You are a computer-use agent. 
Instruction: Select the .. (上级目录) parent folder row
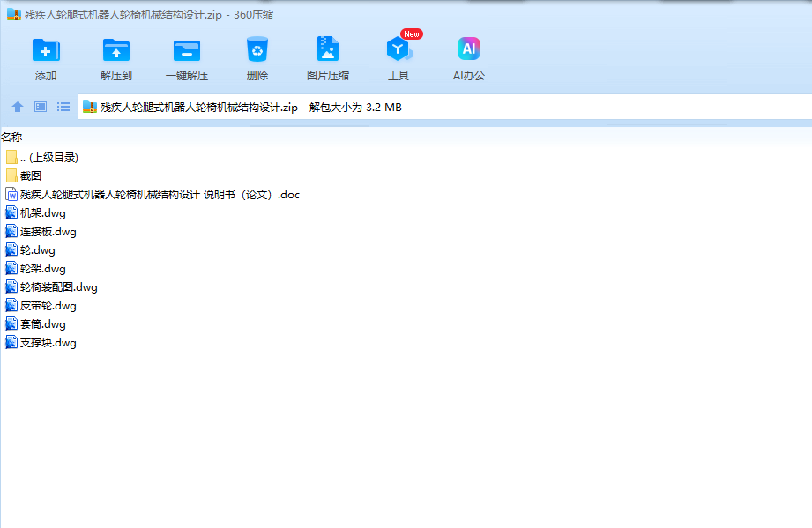[42, 158]
